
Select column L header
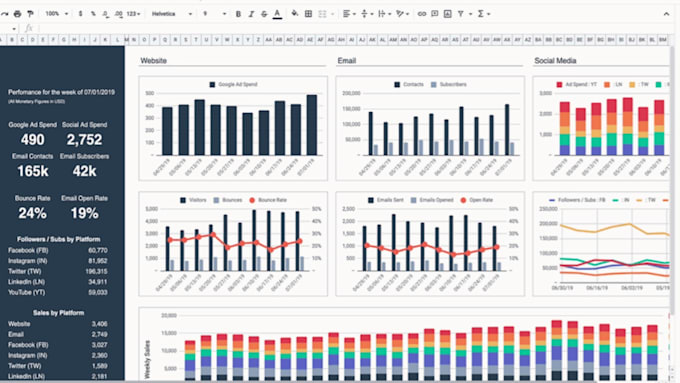pos(118,39)
